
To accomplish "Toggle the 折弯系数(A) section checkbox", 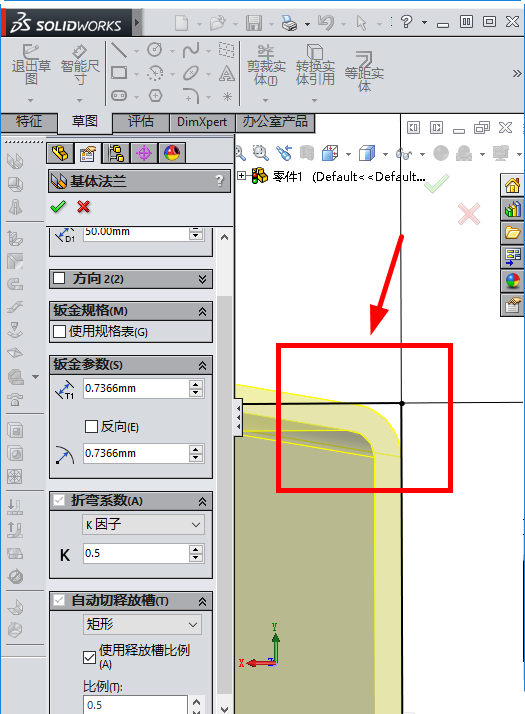I will tap(59, 500).
